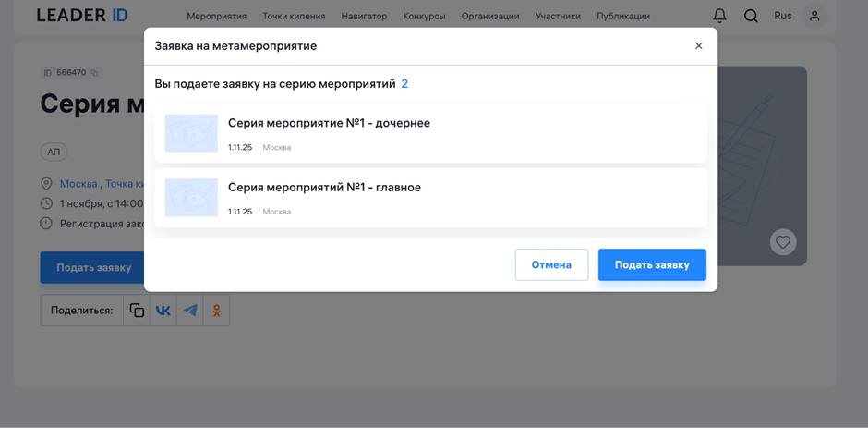Copy the event ID 566470 icon

click(95, 73)
